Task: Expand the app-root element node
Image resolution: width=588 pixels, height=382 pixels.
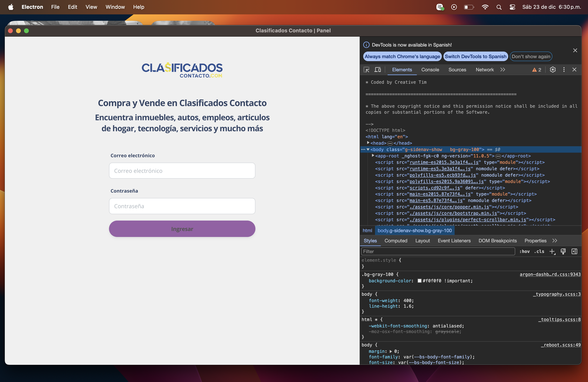Action: click(373, 156)
